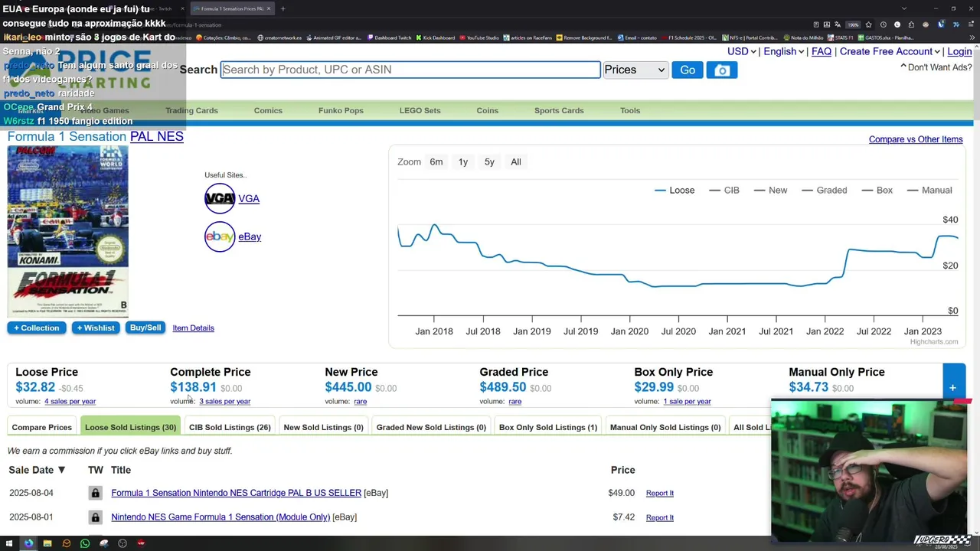The image size is (980, 551).
Task: Open Dashboard Twitch bookmark
Action: tap(390, 37)
